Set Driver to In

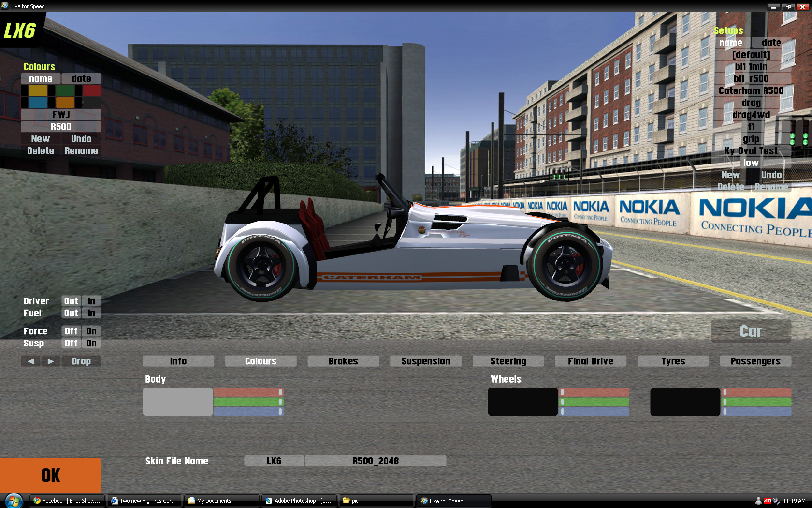pos(91,301)
